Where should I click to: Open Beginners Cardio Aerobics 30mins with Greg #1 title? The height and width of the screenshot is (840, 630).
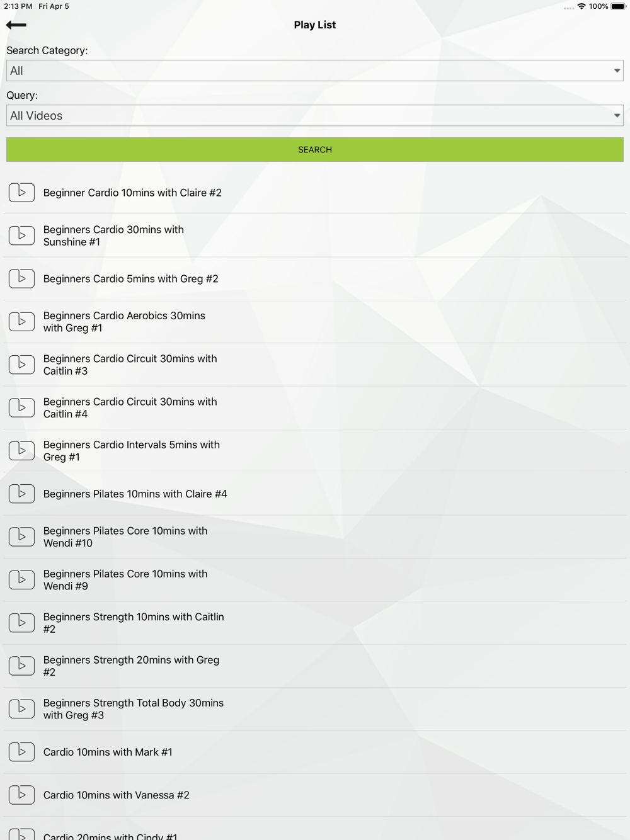click(x=124, y=322)
